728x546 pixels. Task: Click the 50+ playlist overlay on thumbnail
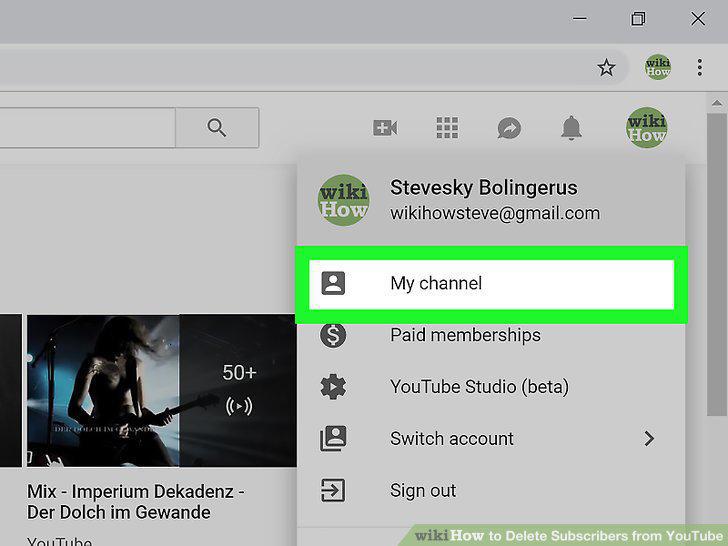tap(238, 390)
